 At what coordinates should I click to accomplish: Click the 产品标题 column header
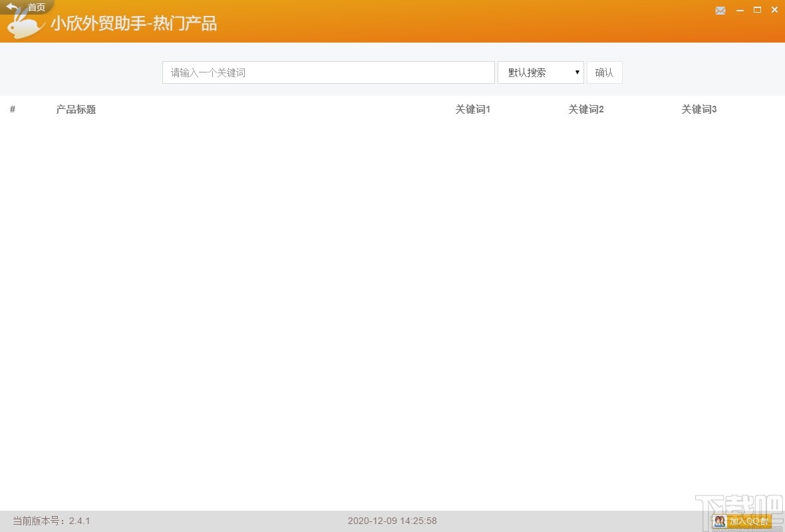click(75, 109)
